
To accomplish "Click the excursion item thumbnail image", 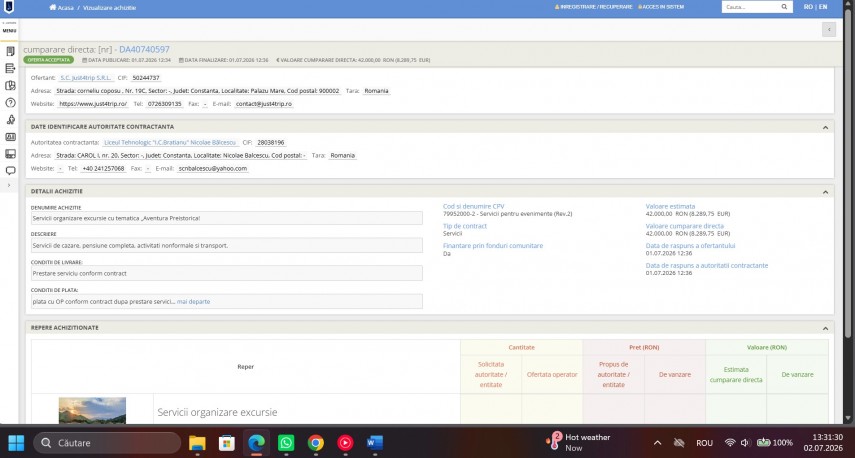I will [92, 411].
